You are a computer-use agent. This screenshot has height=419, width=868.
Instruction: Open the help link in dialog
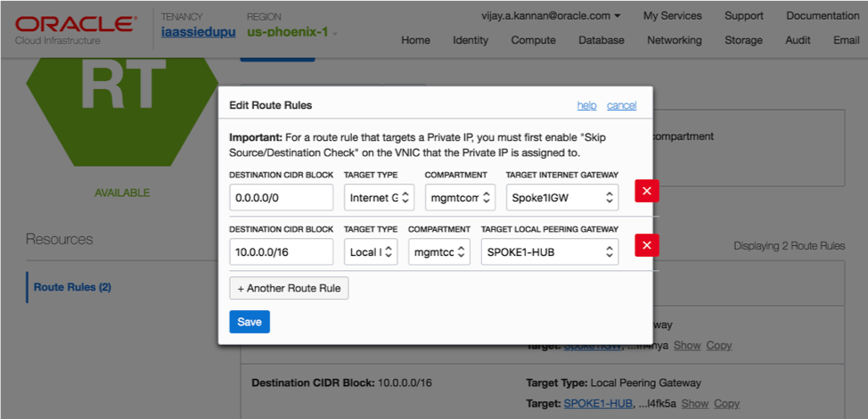[x=586, y=105]
